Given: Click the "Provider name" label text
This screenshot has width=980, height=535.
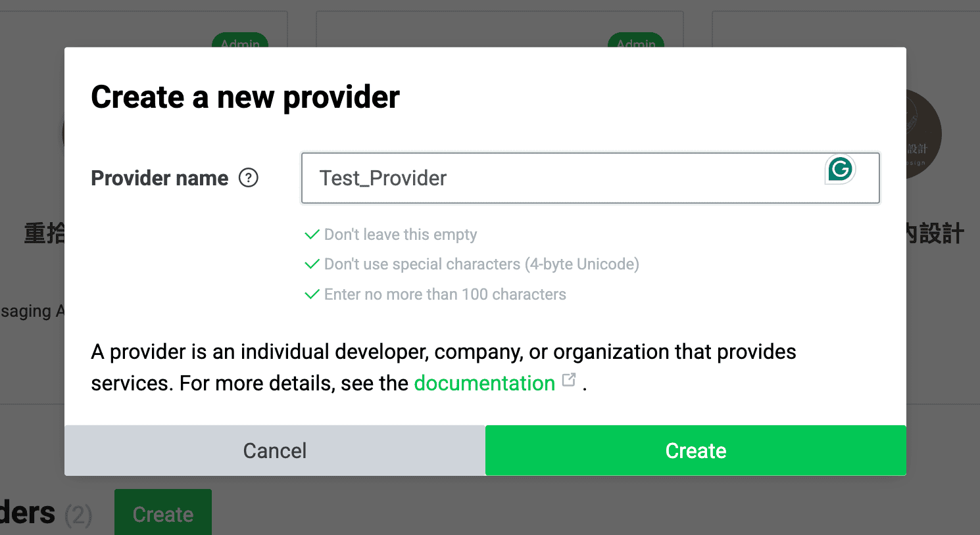Looking at the screenshot, I should (160, 178).
